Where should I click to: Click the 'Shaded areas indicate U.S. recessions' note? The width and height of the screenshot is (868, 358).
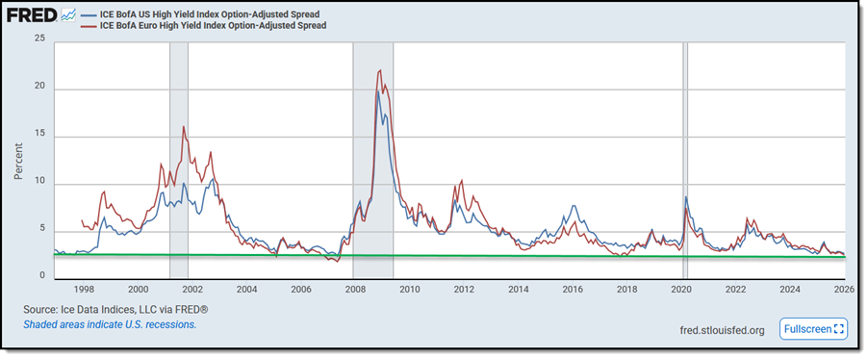coord(110,325)
